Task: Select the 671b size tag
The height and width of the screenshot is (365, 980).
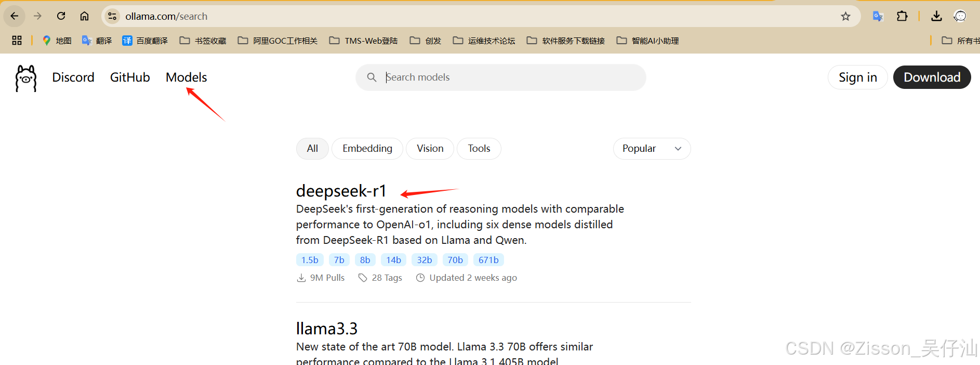Action: tap(488, 260)
